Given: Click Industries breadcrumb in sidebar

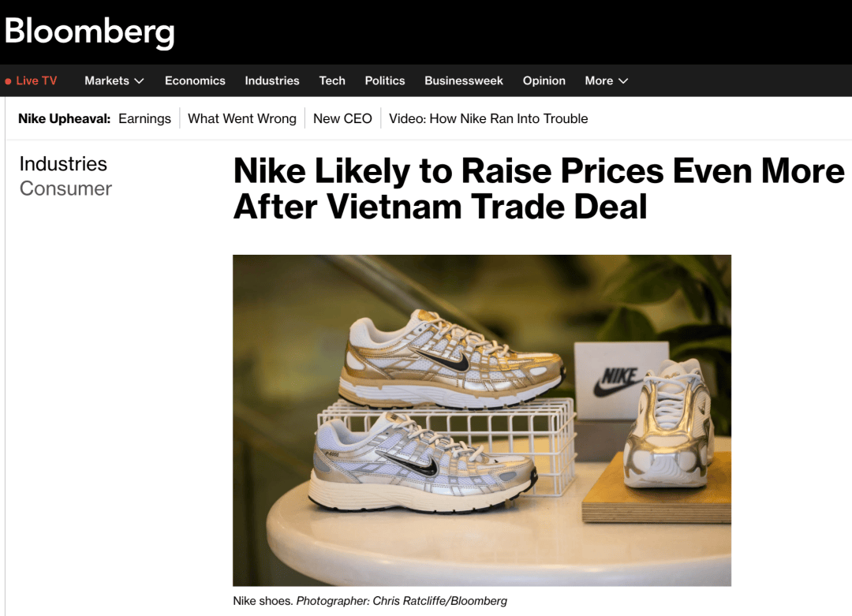Looking at the screenshot, I should pyautogui.click(x=63, y=164).
